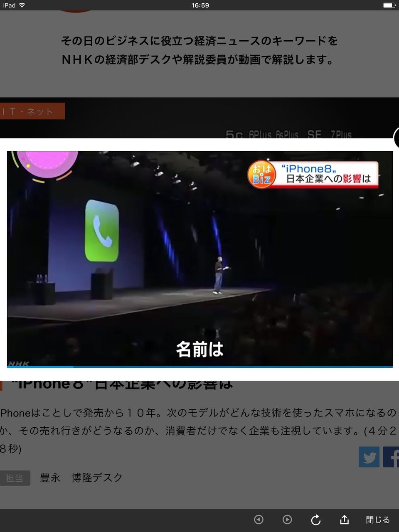Open the IT・ネット category tag

click(32, 111)
